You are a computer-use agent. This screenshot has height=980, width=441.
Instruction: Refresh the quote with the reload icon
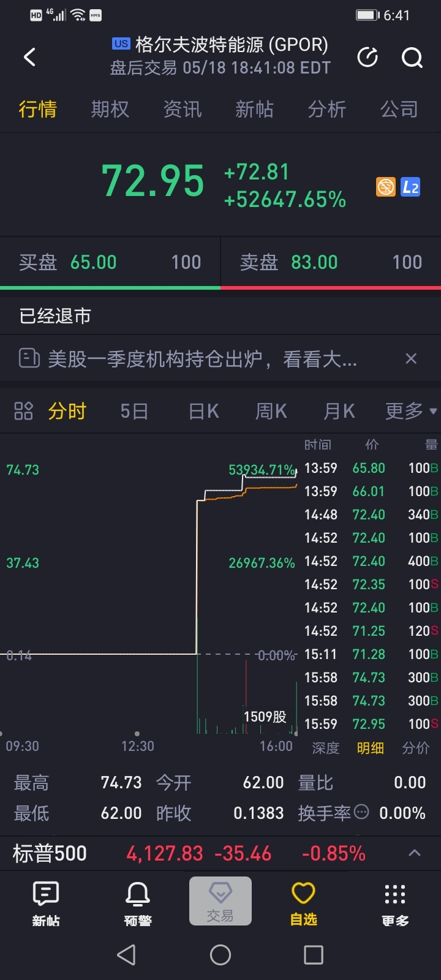coord(367,57)
